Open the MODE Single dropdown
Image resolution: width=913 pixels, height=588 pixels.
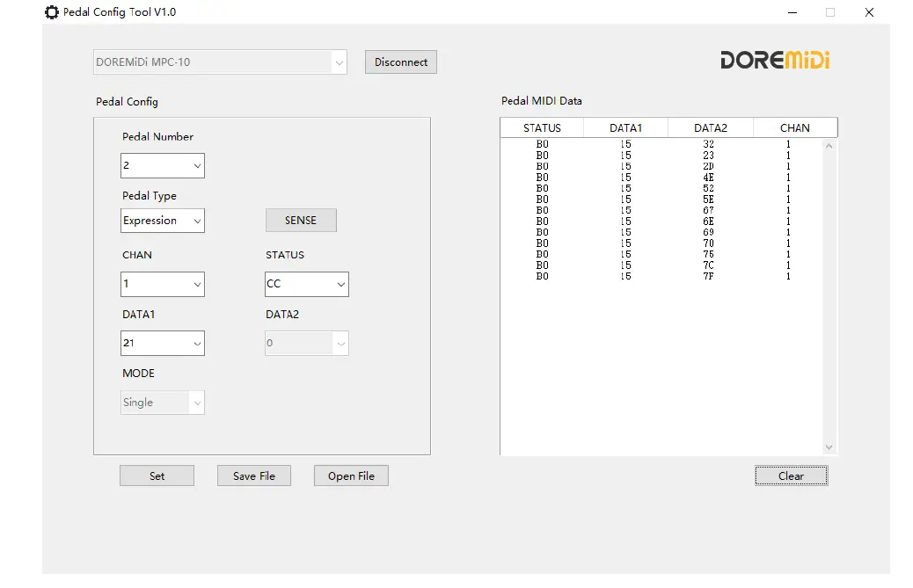click(x=163, y=403)
